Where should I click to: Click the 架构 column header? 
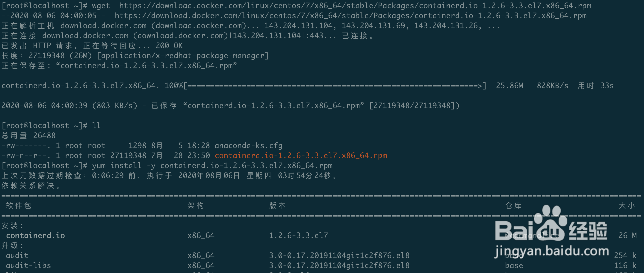[196, 206]
